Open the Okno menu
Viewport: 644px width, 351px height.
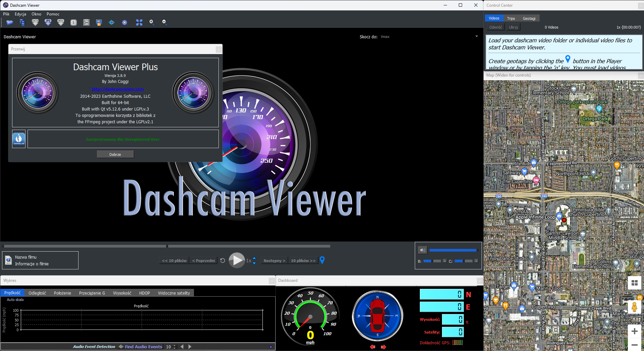click(36, 14)
